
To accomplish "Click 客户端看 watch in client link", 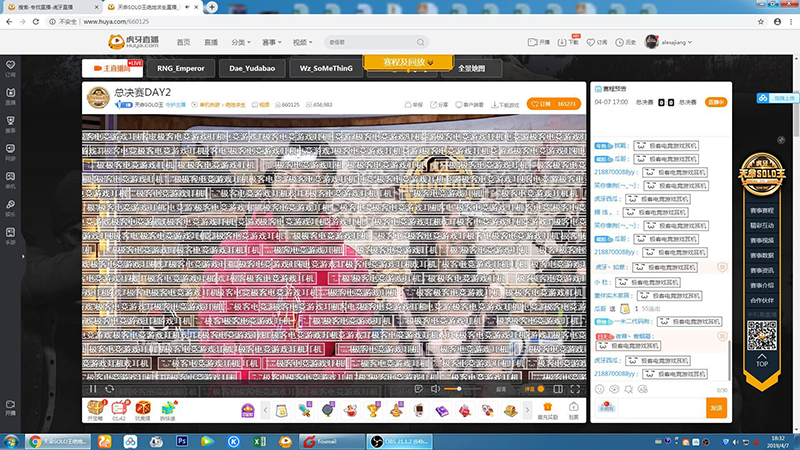I will coord(469,105).
